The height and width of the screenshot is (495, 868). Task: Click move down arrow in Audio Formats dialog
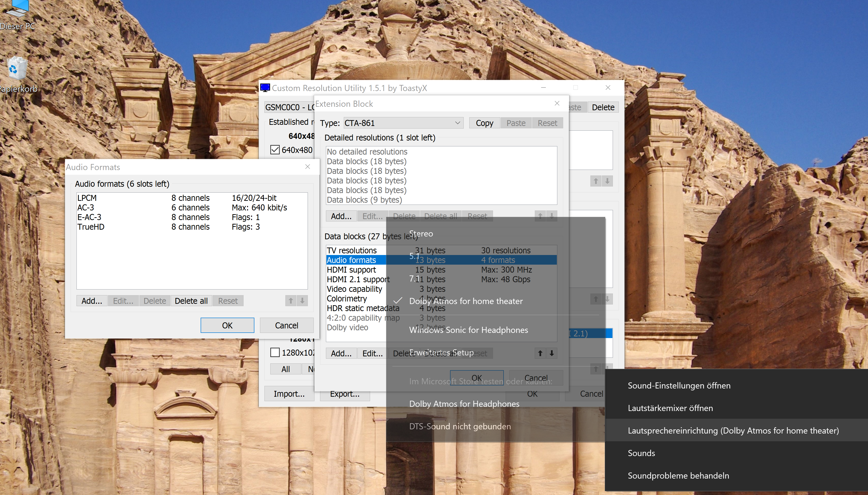(302, 301)
